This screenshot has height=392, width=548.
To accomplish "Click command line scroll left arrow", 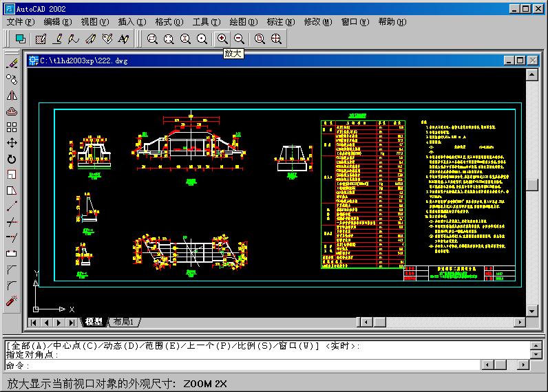I will pyautogui.click(x=487, y=365).
